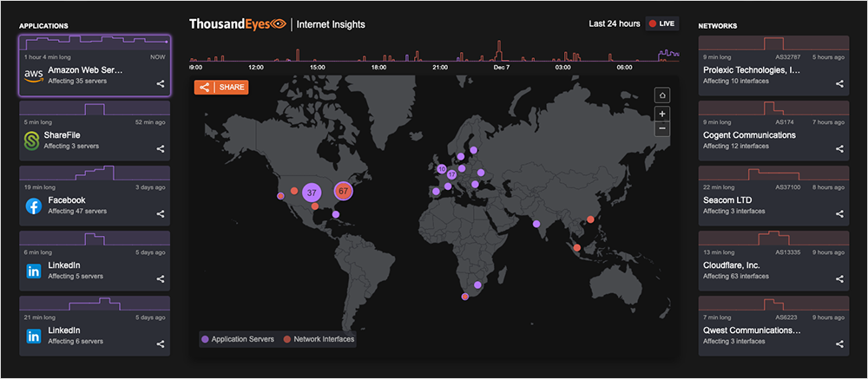
Task: Expand the 67 cluster marker on map
Action: [343, 191]
